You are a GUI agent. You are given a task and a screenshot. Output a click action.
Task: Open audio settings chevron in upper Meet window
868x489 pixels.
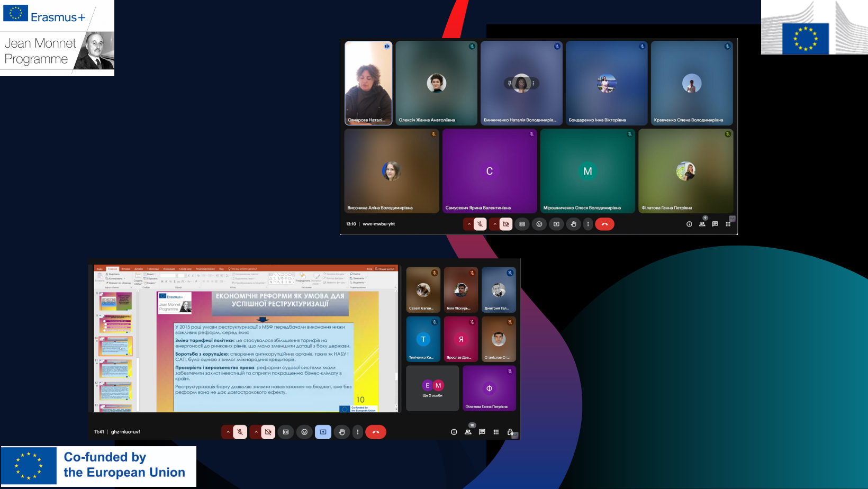[469, 224]
